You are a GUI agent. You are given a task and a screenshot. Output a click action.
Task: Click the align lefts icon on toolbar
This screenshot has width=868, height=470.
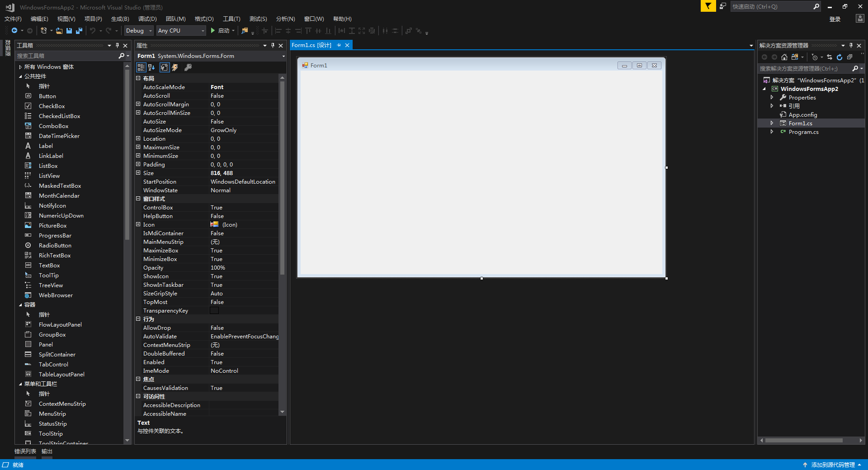278,31
